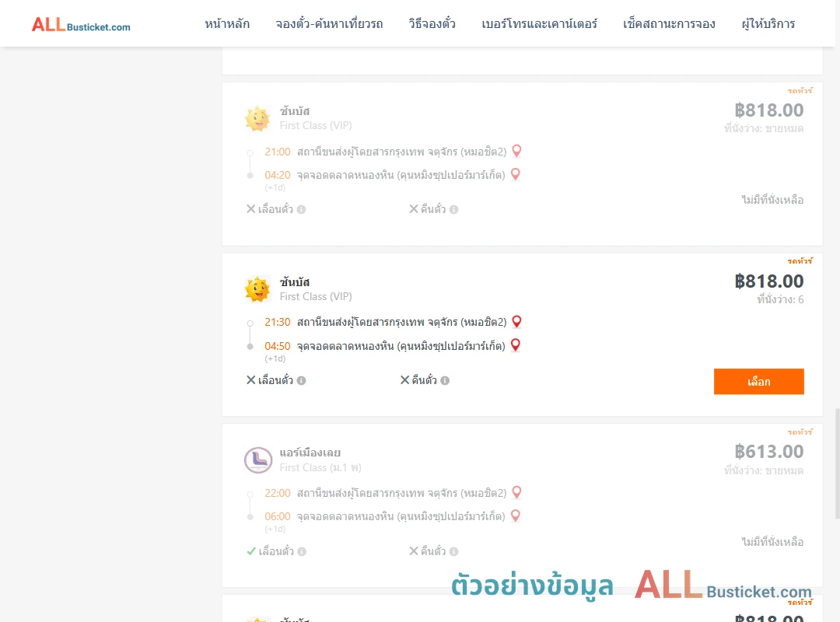Click ฿818.00 price on 21:30 trip
The image size is (840, 622).
768,281
